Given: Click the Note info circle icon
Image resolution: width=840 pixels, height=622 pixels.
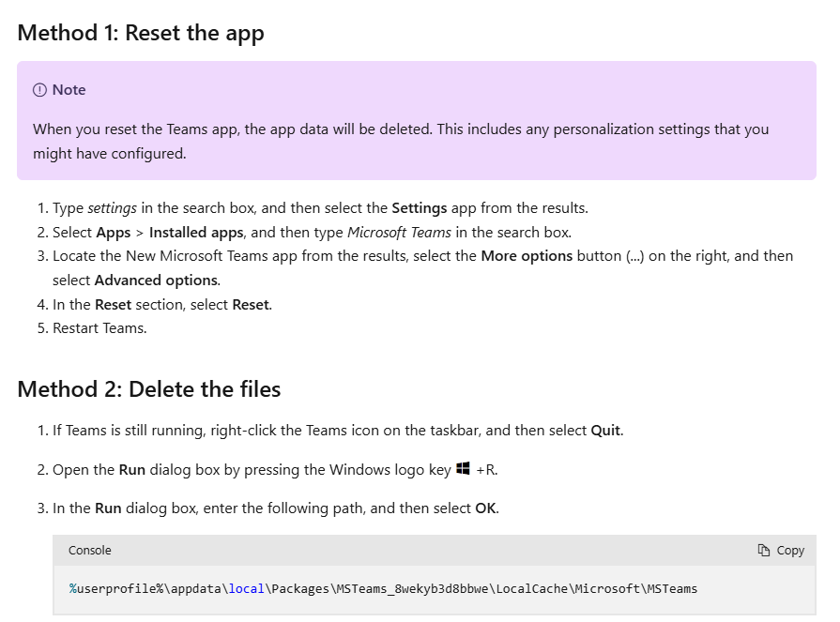Looking at the screenshot, I should (x=39, y=90).
